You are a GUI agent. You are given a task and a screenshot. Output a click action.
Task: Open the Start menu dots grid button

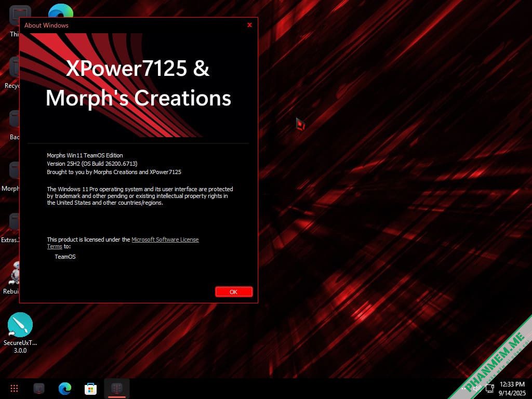14,388
